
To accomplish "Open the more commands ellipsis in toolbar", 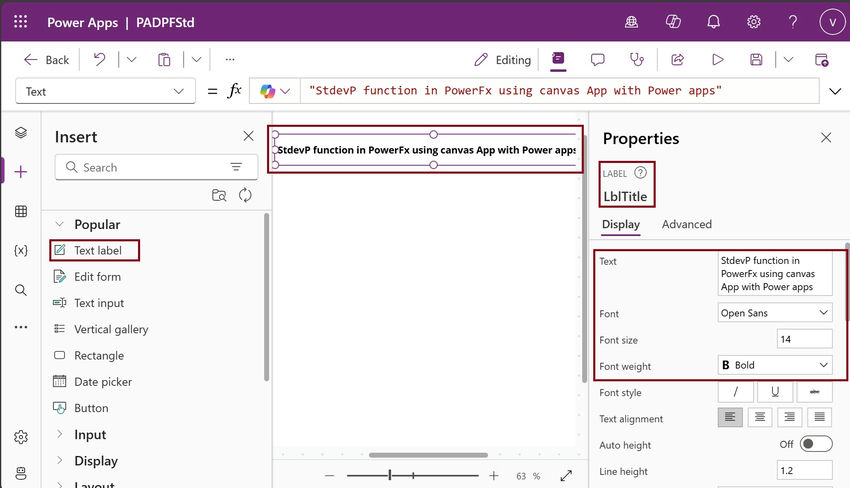I will click(230, 60).
